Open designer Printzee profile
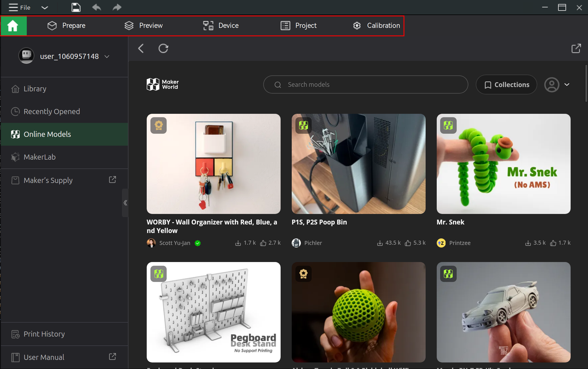 point(460,243)
